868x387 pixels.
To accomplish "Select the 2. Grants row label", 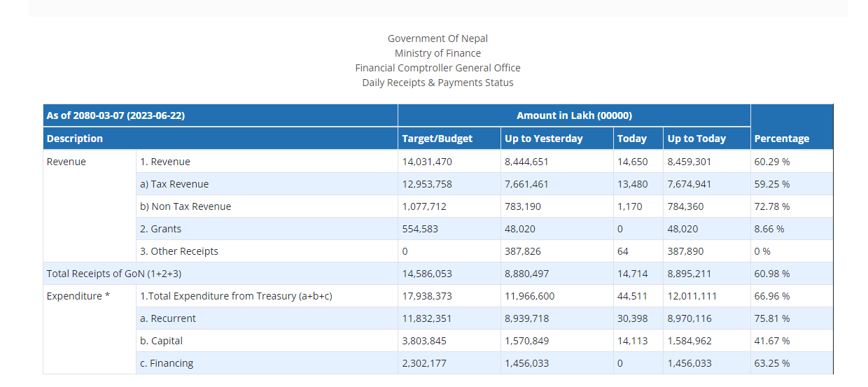I will click(160, 229).
